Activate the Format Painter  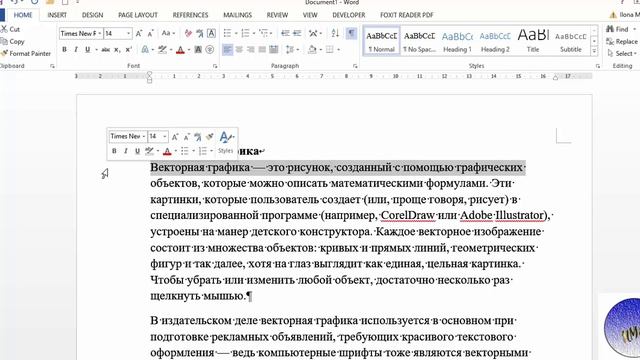(26, 53)
